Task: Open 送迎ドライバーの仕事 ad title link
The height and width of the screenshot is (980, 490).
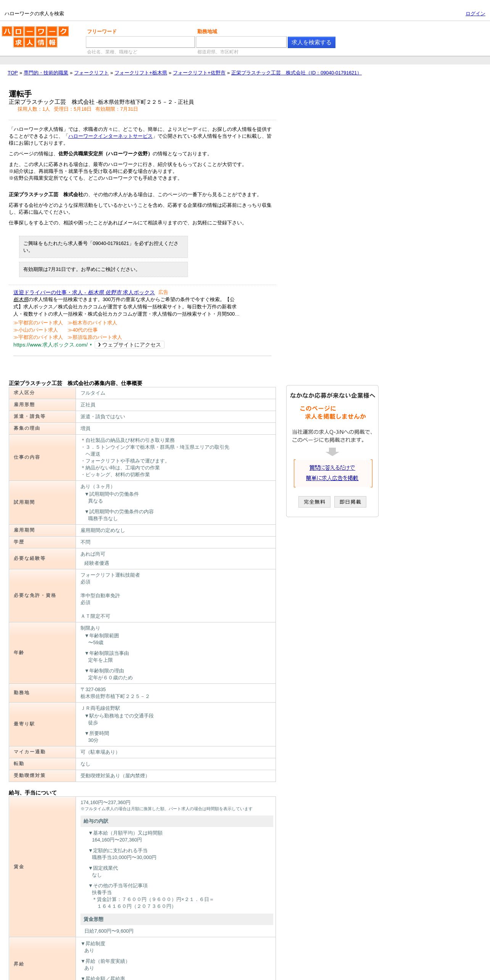Action: click(84, 292)
